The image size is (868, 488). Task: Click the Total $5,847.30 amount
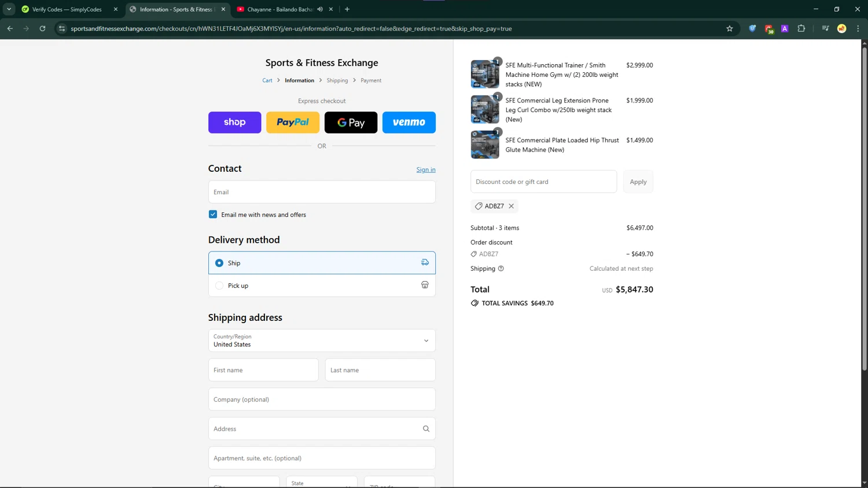pyautogui.click(x=634, y=289)
